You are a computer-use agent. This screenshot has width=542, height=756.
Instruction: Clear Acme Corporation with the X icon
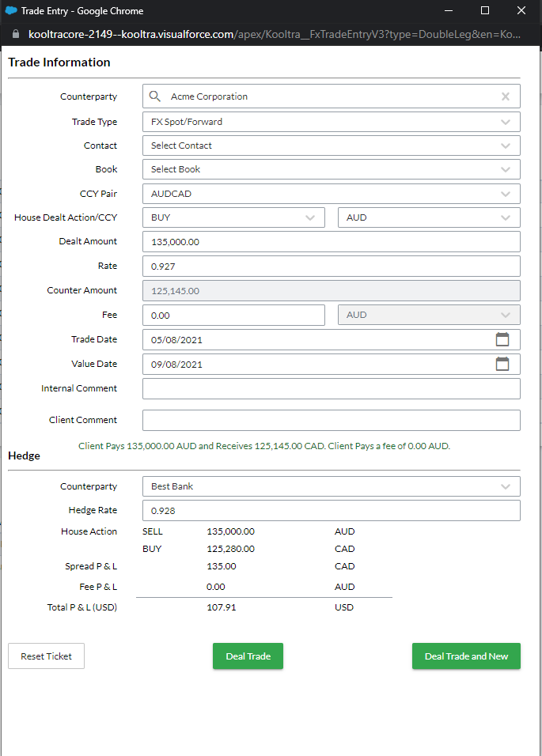click(x=506, y=96)
